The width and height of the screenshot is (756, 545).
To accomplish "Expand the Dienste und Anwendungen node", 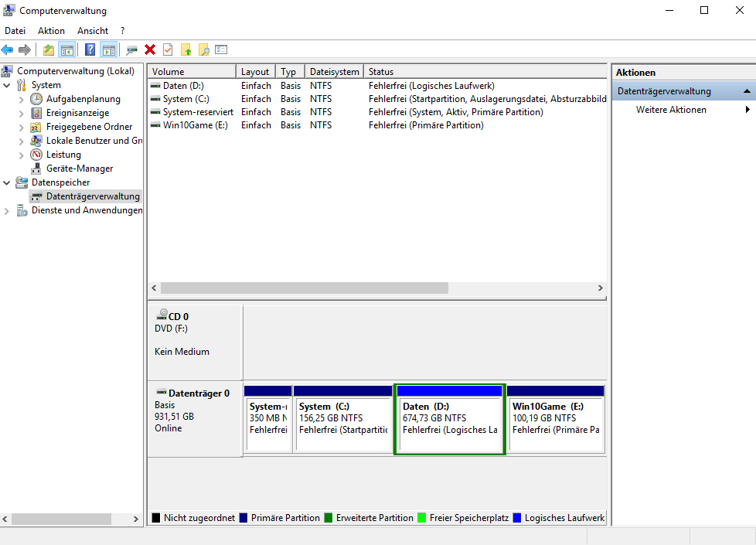I will [8, 210].
